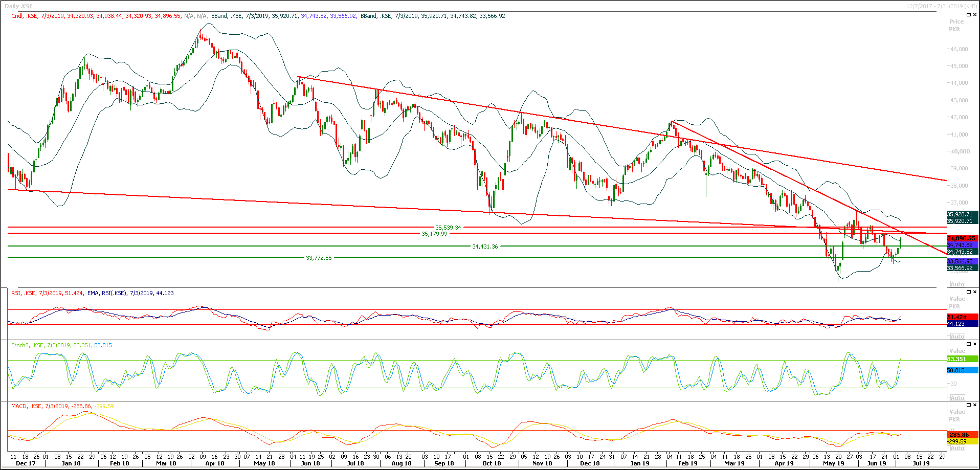Click the MACD legend text
The width and height of the screenshot is (980, 470).
pyautogui.click(x=18, y=405)
